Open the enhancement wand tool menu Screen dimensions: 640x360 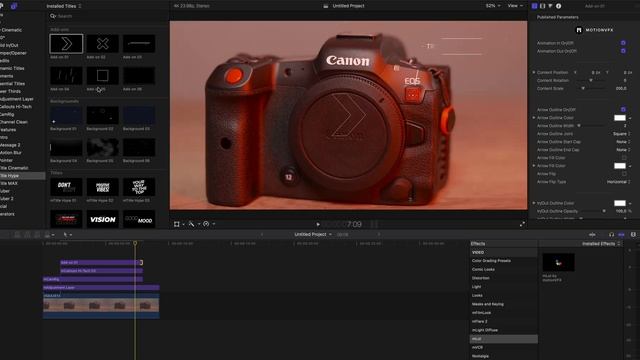[x=191, y=224]
